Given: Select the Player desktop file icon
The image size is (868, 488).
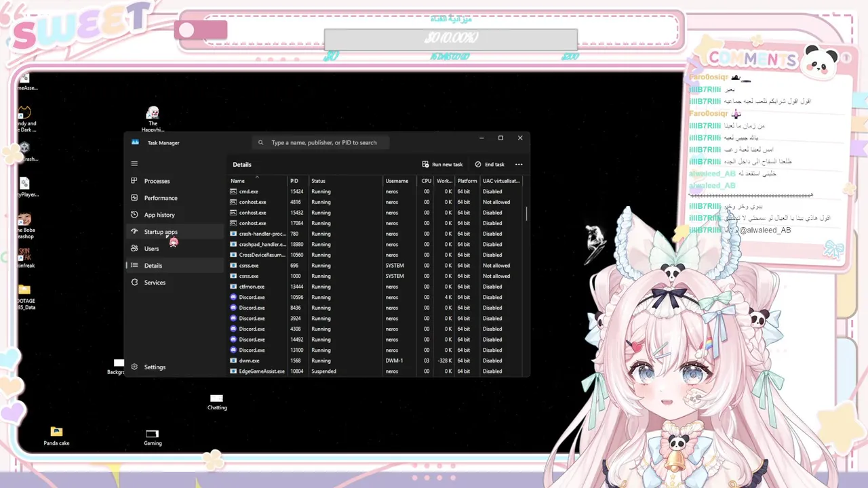Looking at the screenshot, I should tap(26, 188).
